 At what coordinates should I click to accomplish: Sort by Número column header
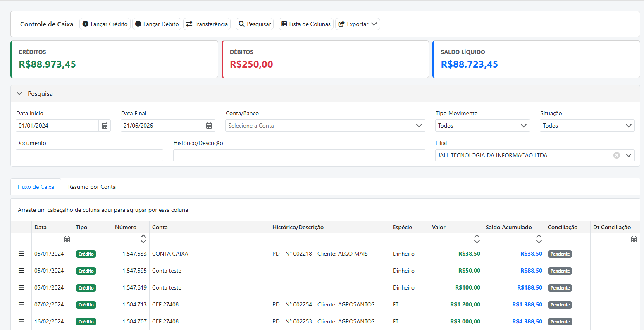pyautogui.click(x=131, y=227)
